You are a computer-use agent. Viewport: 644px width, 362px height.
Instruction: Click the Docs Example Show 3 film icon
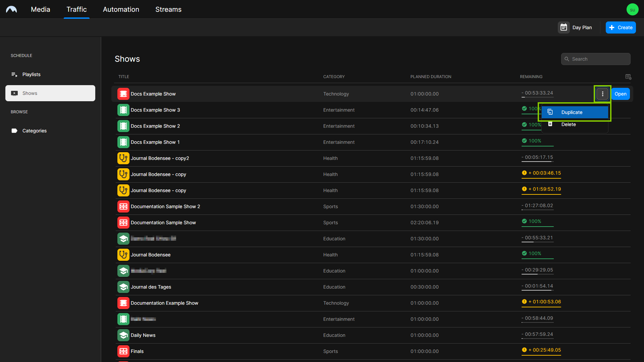[x=123, y=110]
